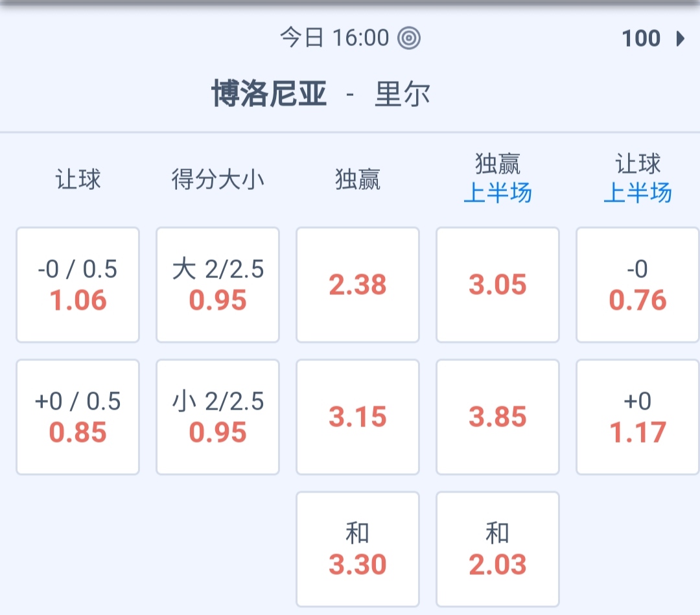
Task: Choose full-time home win odds 2.38
Action: pyautogui.click(x=358, y=284)
